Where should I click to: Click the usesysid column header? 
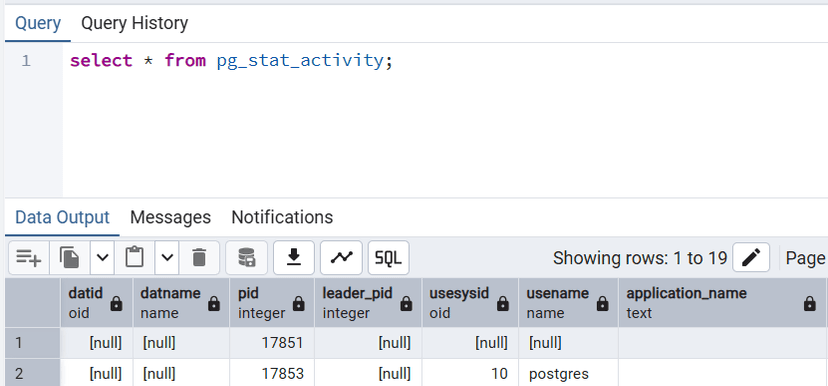click(x=470, y=303)
